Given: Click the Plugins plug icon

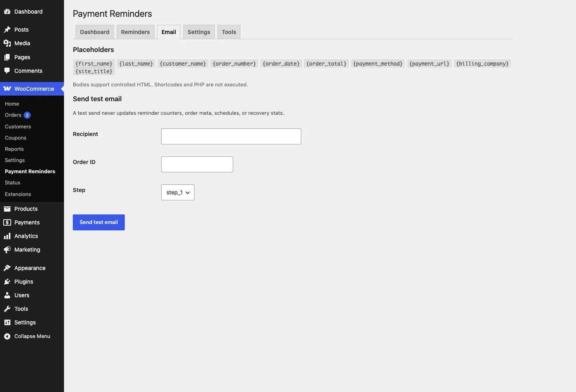Looking at the screenshot, I should pos(7,282).
